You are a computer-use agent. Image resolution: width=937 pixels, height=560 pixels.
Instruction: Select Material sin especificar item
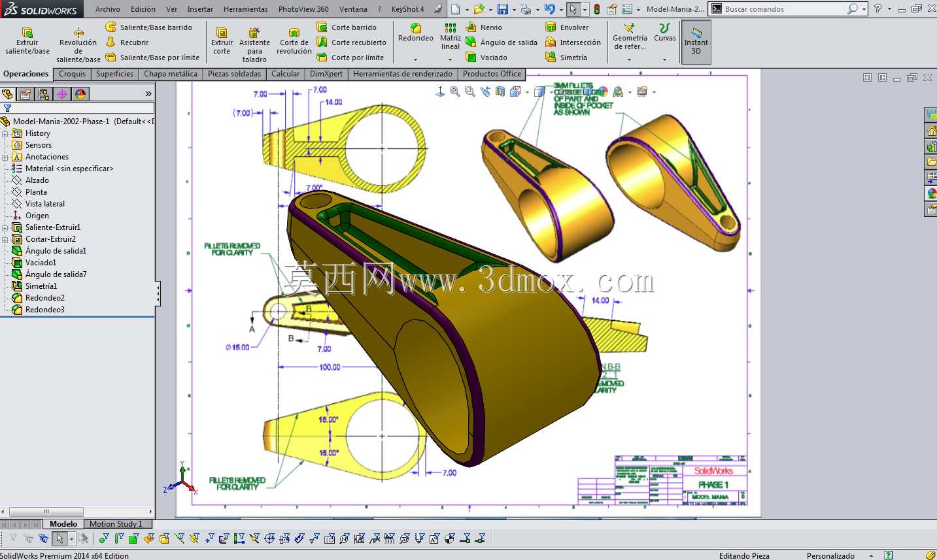(63, 169)
